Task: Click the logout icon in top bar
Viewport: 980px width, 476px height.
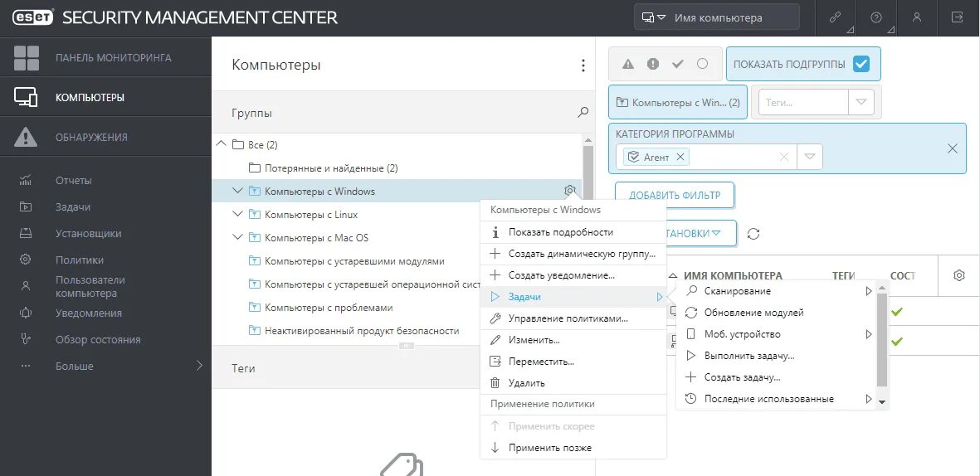Action: [958, 17]
